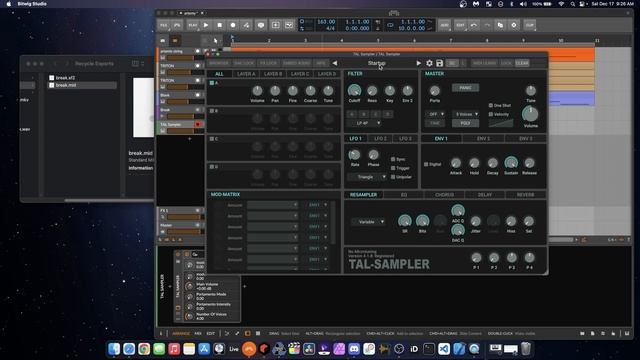Open the Voices count dropdown in Master
The width and height of the screenshot is (640, 360).
(x=466, y=114)
